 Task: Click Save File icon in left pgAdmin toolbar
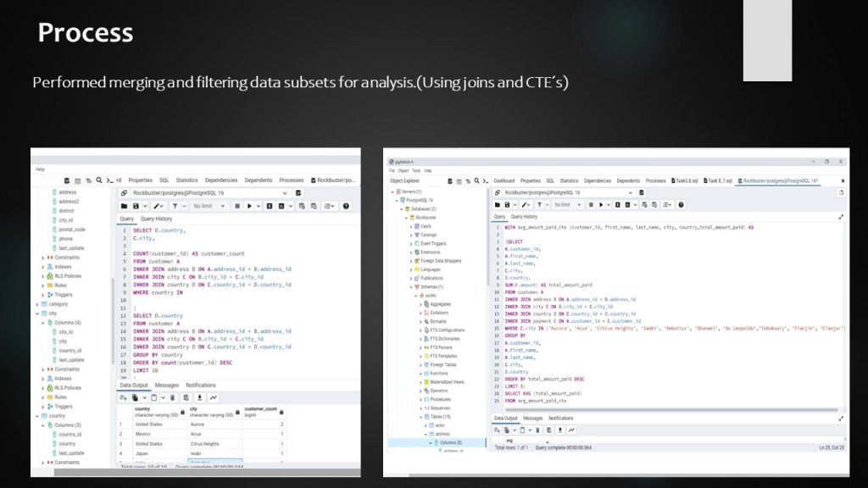coord(136,206)
